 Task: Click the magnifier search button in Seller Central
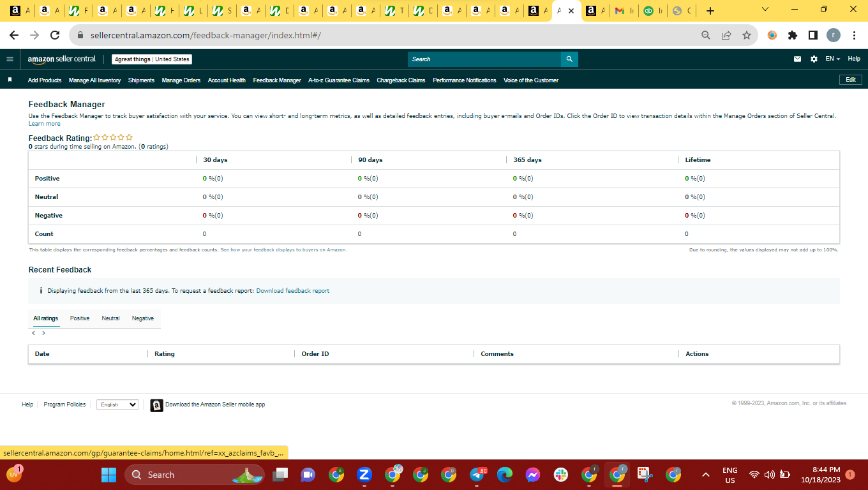coord(569,59)
